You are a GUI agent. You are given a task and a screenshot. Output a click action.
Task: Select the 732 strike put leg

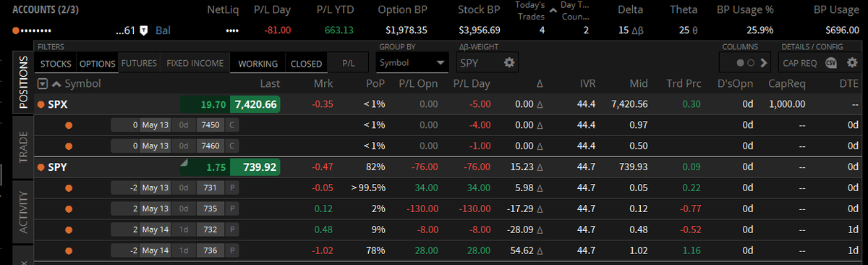[176, 230]
